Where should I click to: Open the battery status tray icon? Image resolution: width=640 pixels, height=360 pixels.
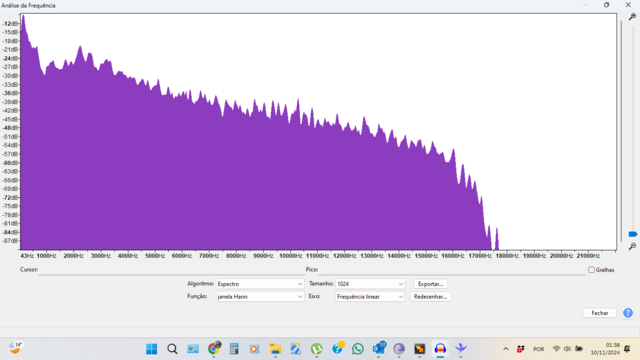coord(579,349)
